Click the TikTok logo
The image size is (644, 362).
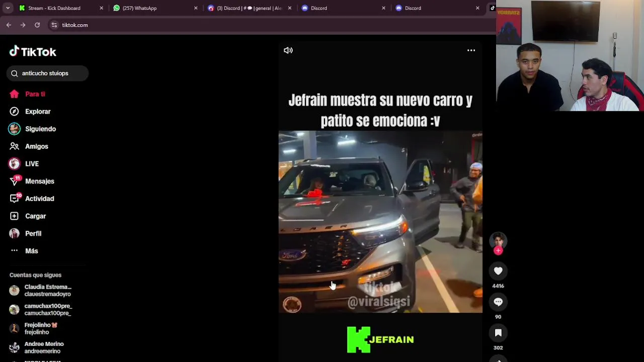pyautogui.click(x=33, y=51)
